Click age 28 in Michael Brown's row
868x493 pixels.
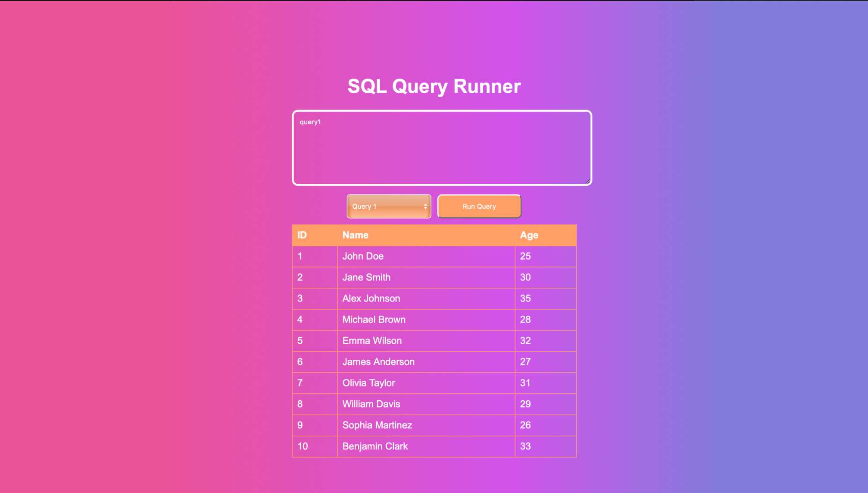[x=546, y=320]
